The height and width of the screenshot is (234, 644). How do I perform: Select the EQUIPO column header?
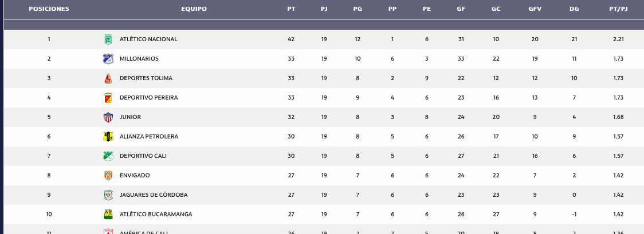coord(194,9)
